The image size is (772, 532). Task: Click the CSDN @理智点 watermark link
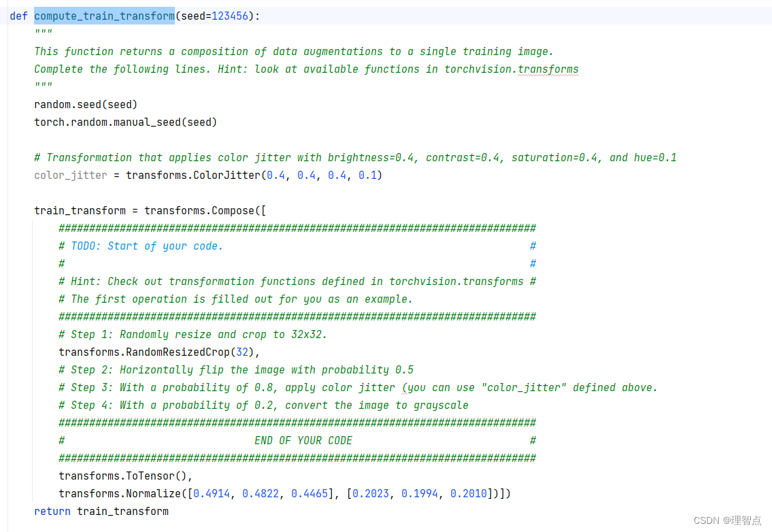point(728,520)
